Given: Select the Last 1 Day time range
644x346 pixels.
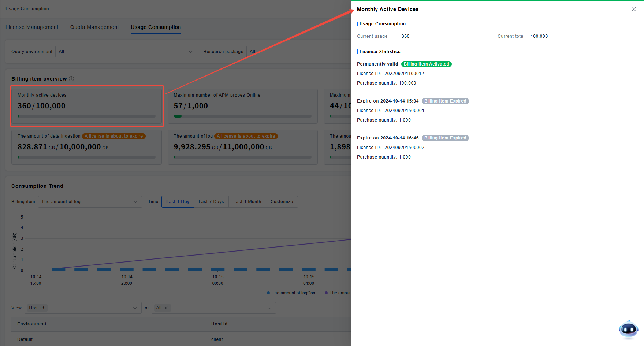Looking at the screenshot, I should [178, 202].
